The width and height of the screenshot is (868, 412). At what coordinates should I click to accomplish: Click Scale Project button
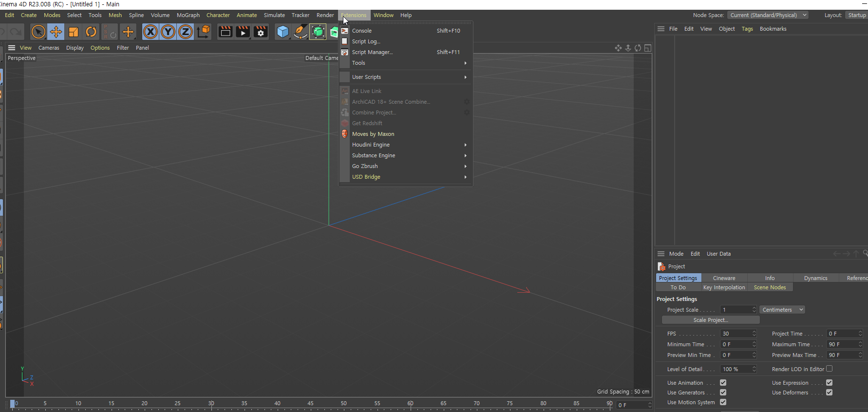pyautogui.click(x=711, y=320)
